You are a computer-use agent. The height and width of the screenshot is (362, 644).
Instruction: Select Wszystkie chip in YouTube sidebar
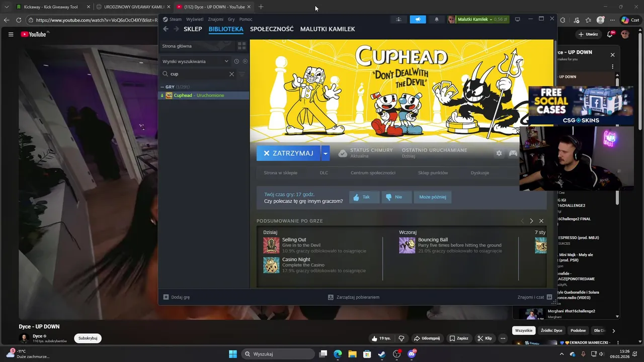pos(524,330)
